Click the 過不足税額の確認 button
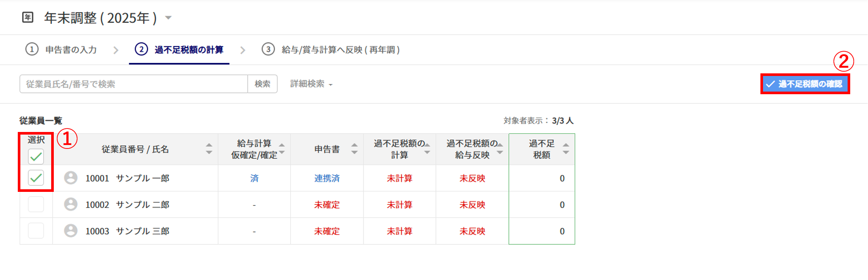This screenshot has width=868, height=280. 805,84
